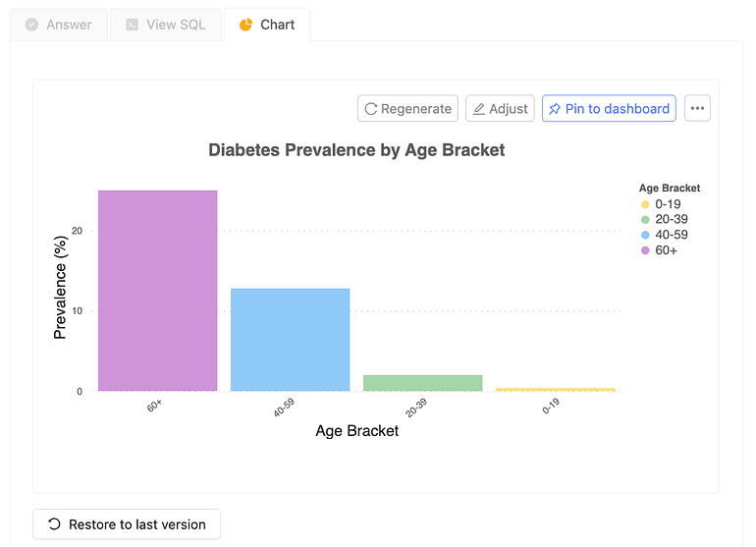Click the pencil icon on Adjust button
756x547 pixels.
pos(479,109)
